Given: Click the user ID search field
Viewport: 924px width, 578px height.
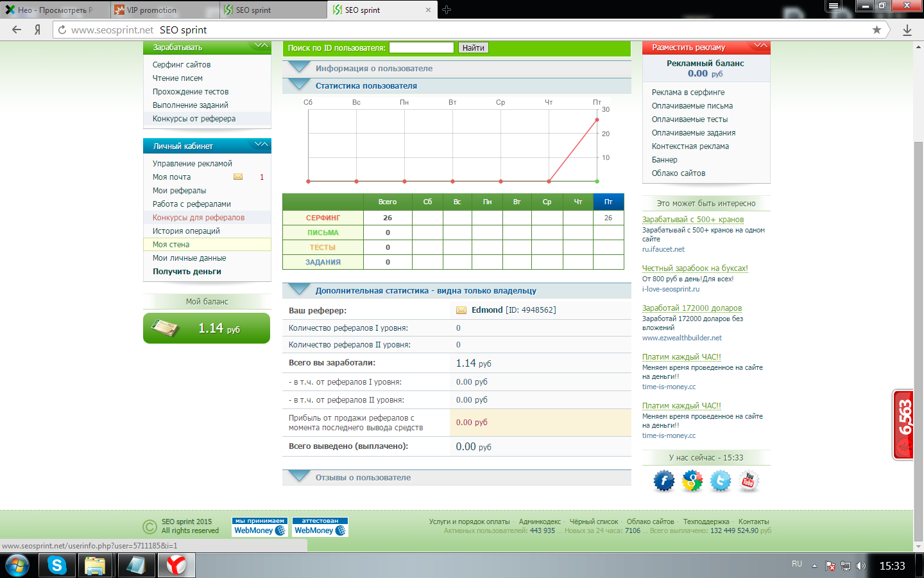Looking at the screenshot, I should click(422, 48).
